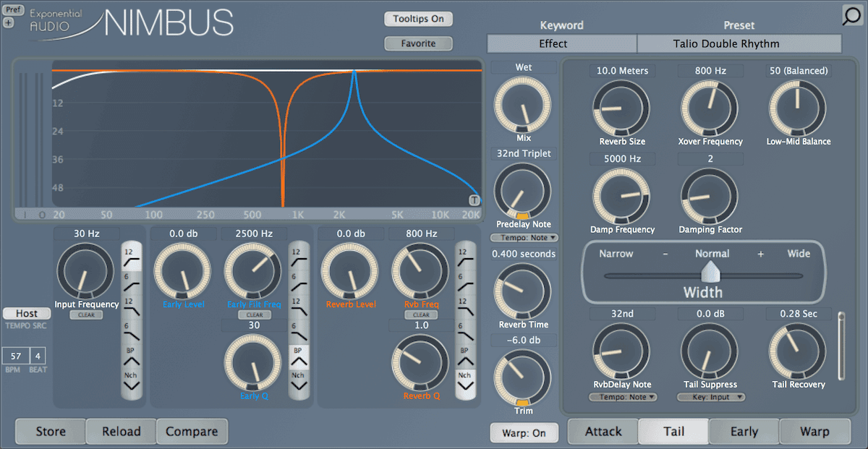Click CLEAR under Input Frequency
Image resolution: width=868 pixels, height=449 pixels.
click(x=87, y=315)
